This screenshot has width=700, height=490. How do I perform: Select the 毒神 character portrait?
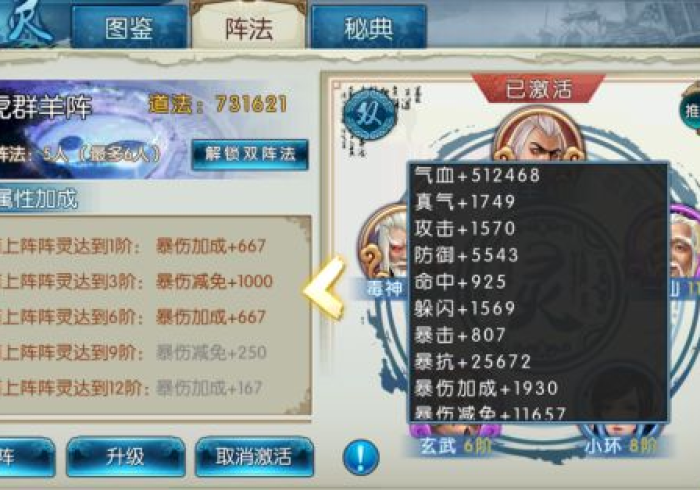pyautogui.click(x=385, y=250)
